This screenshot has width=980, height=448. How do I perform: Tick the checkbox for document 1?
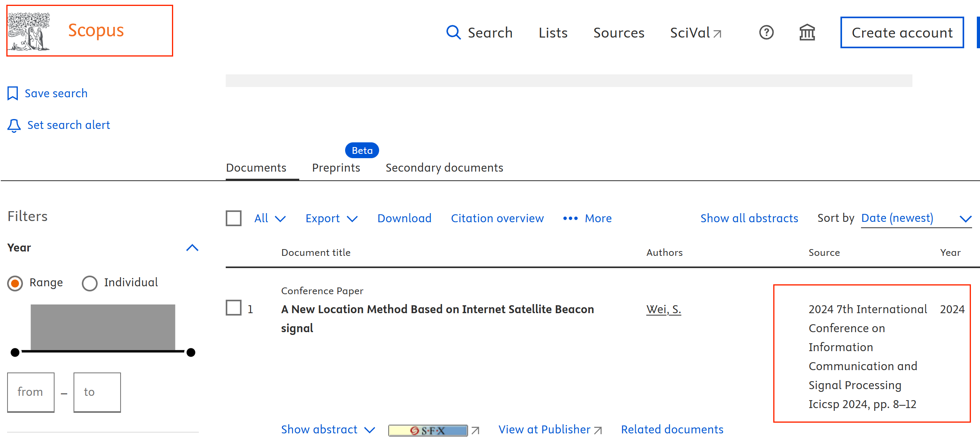tap(234, 308)
